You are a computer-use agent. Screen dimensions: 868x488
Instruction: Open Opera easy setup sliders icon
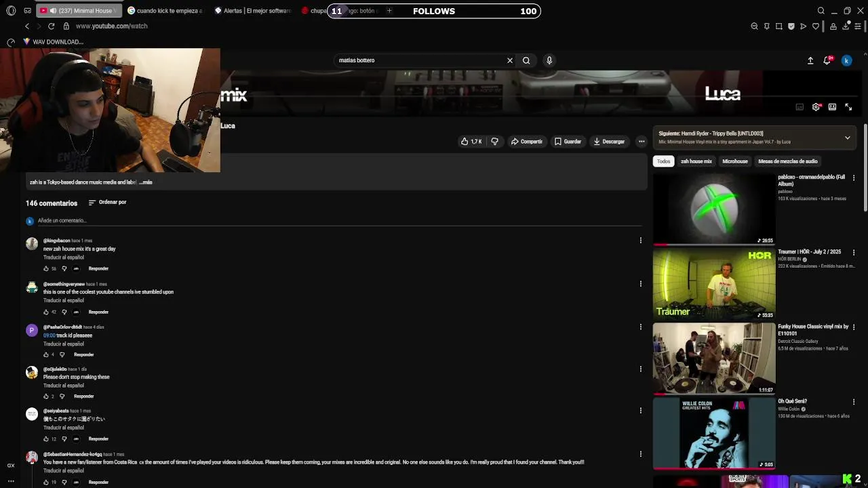coord(858,26)
